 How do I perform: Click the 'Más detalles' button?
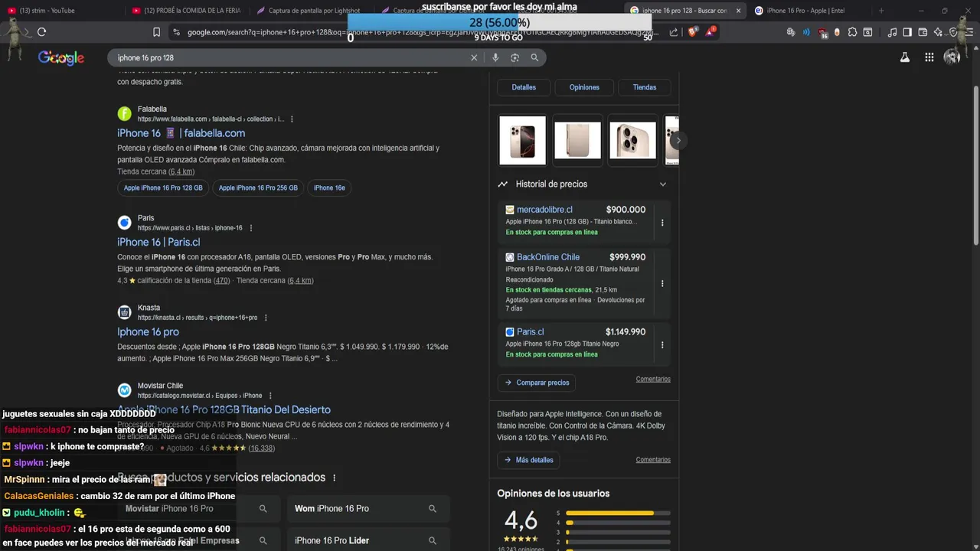tap(528, 460)
